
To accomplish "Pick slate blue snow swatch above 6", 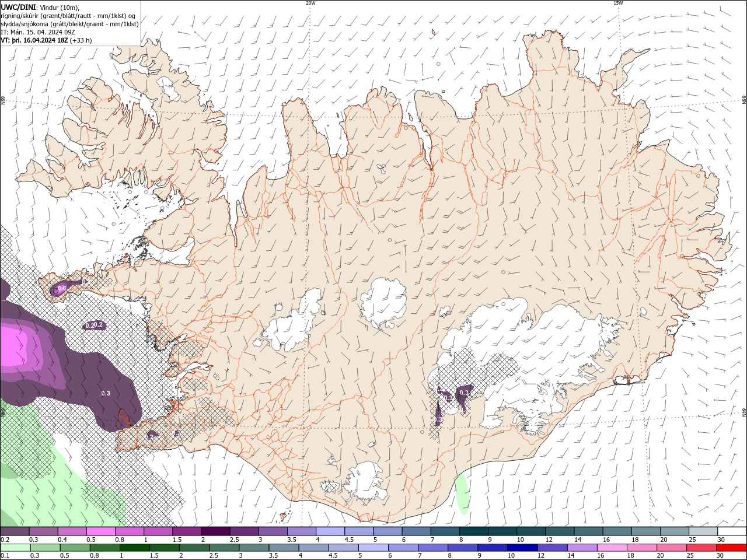I will pos(416,531).
